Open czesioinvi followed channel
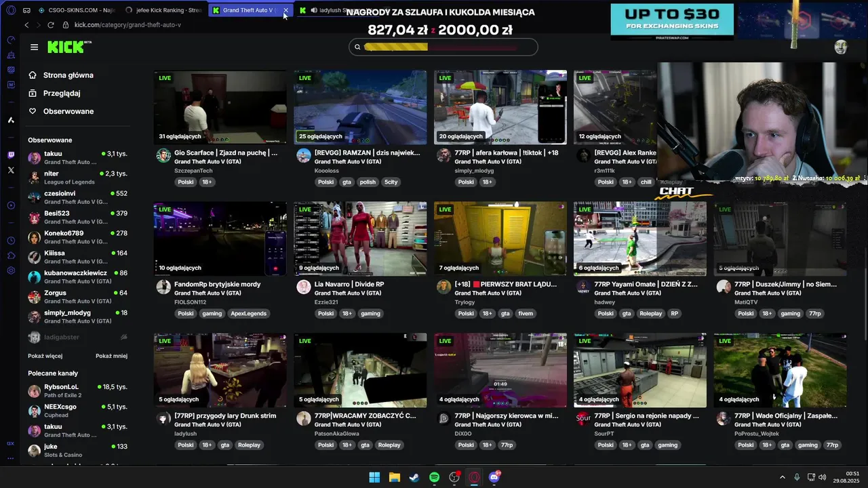The height and width of the screenshot is (488, 868). point(77,197)
